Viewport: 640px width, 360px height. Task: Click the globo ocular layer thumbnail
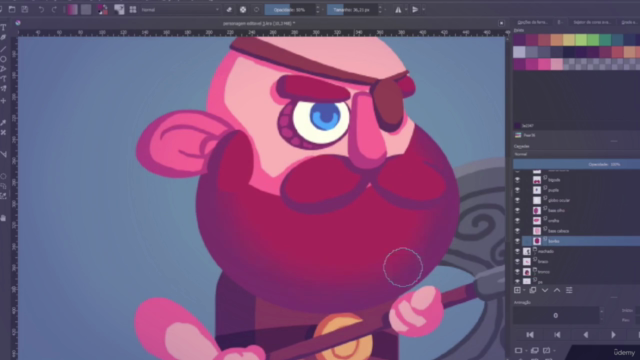point(537,200)
